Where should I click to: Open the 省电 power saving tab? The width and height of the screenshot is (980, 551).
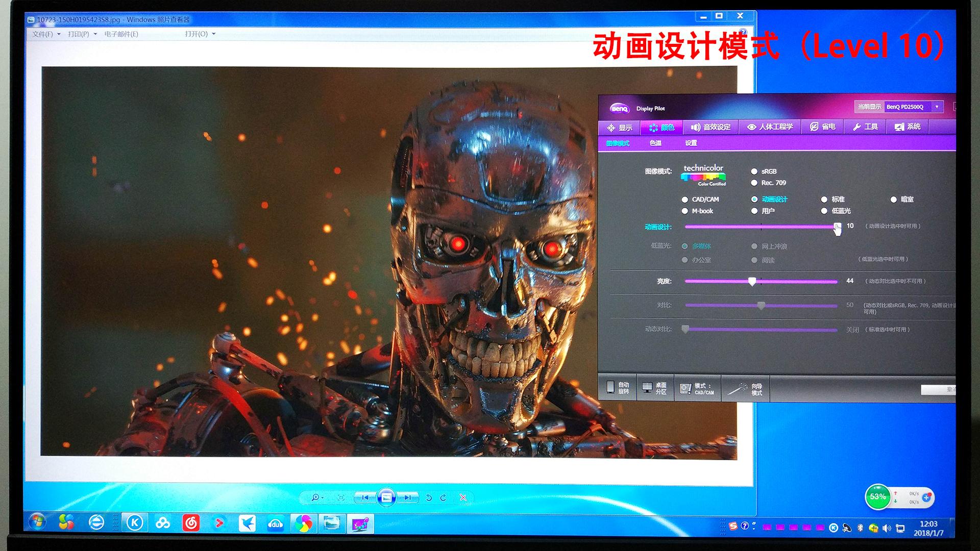(822, 127)
